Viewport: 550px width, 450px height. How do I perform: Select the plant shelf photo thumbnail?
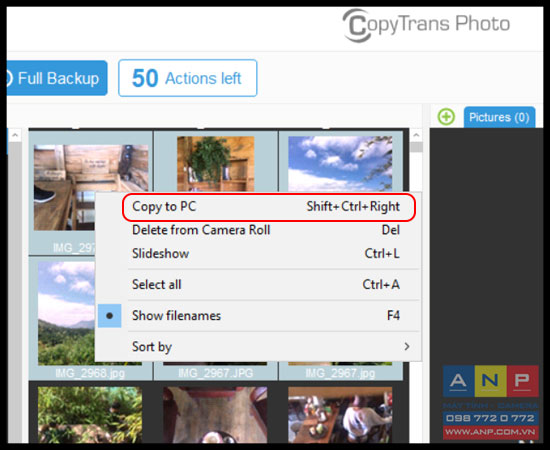pos(216,164)
